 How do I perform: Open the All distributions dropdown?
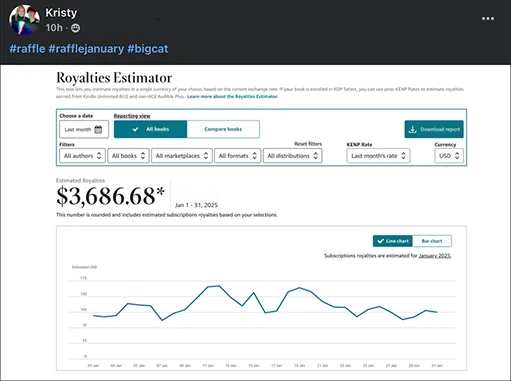[x=293, y=156]
